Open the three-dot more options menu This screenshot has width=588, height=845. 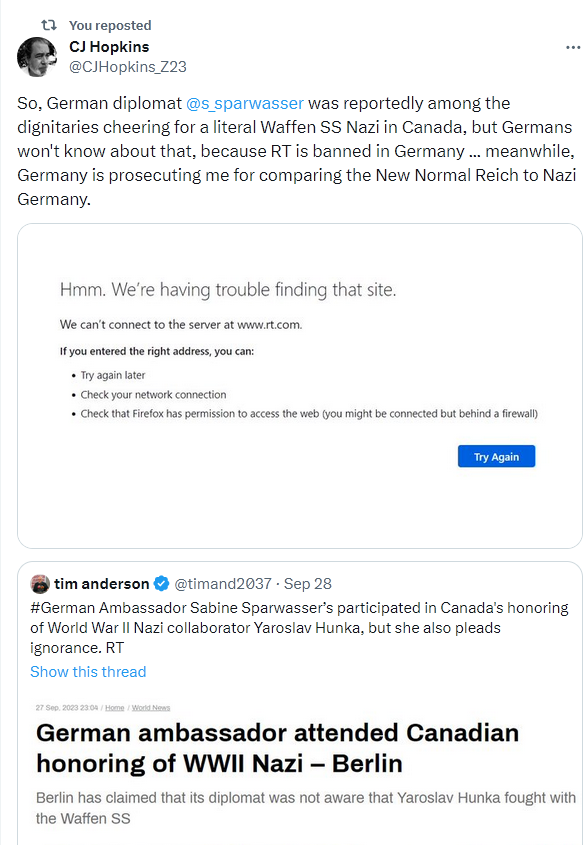click(x=573, y=48)
